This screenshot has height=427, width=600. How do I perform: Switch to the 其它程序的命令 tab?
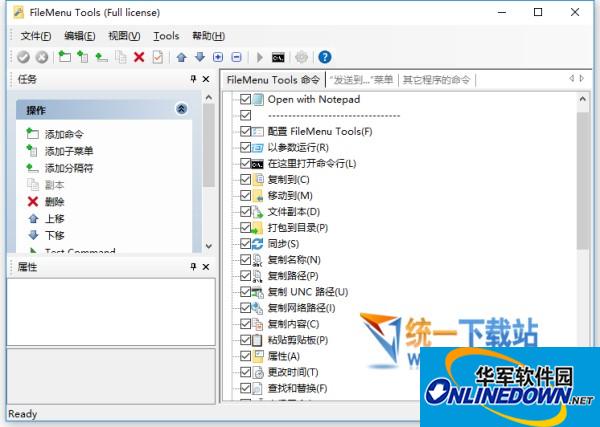(436, 80)
